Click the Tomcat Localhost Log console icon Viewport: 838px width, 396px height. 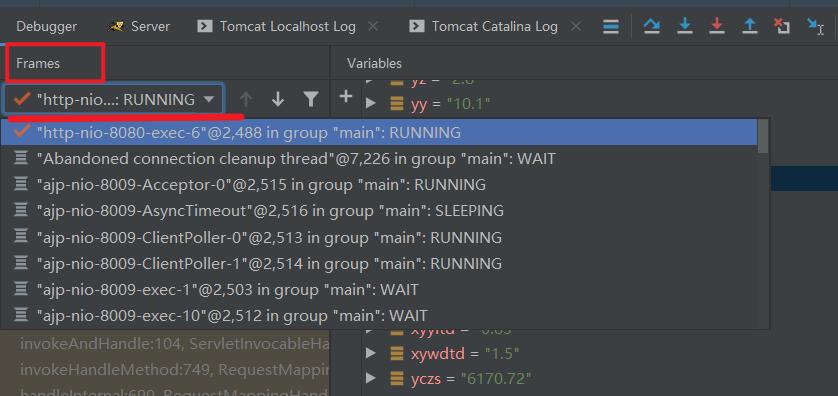pos(204,26)
